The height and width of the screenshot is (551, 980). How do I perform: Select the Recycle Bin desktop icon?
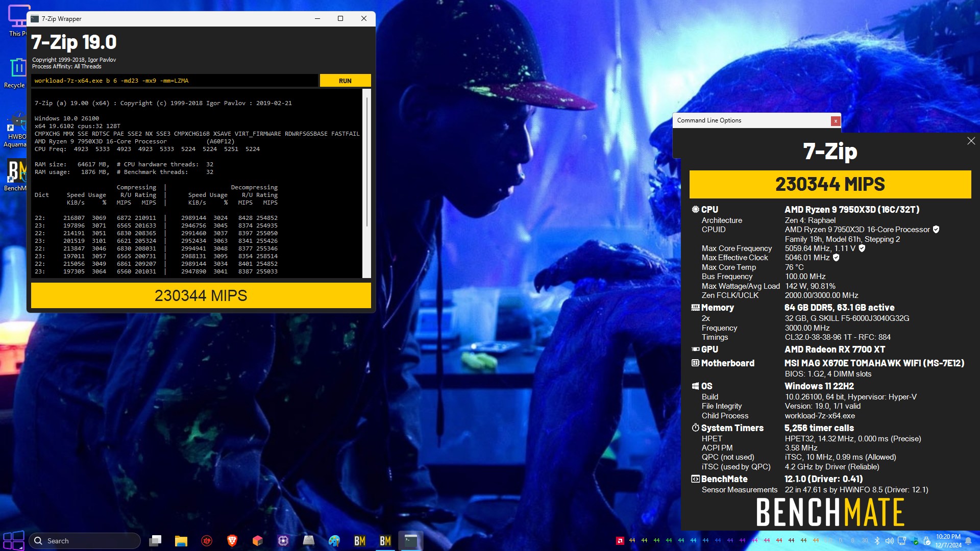pyautogui.click(x=15, y=73)
